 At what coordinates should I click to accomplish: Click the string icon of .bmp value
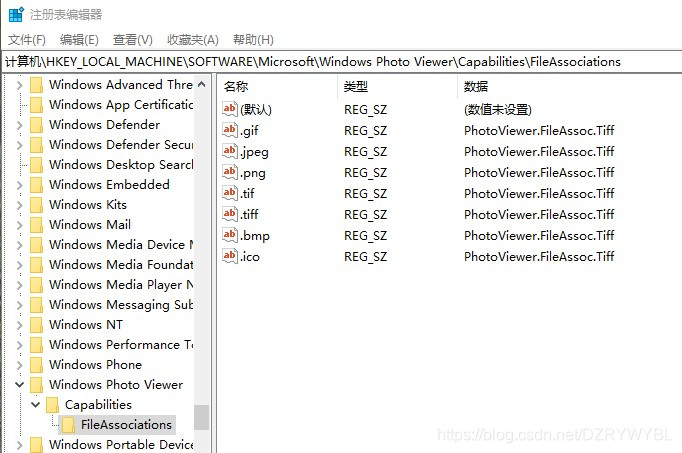[x=230, y=235]
